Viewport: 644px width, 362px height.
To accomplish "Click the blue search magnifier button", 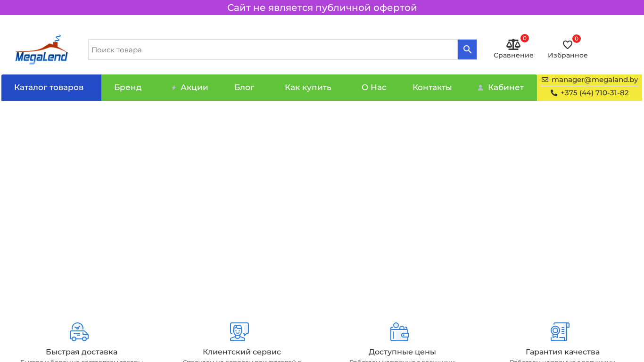I will click(467, 49).
